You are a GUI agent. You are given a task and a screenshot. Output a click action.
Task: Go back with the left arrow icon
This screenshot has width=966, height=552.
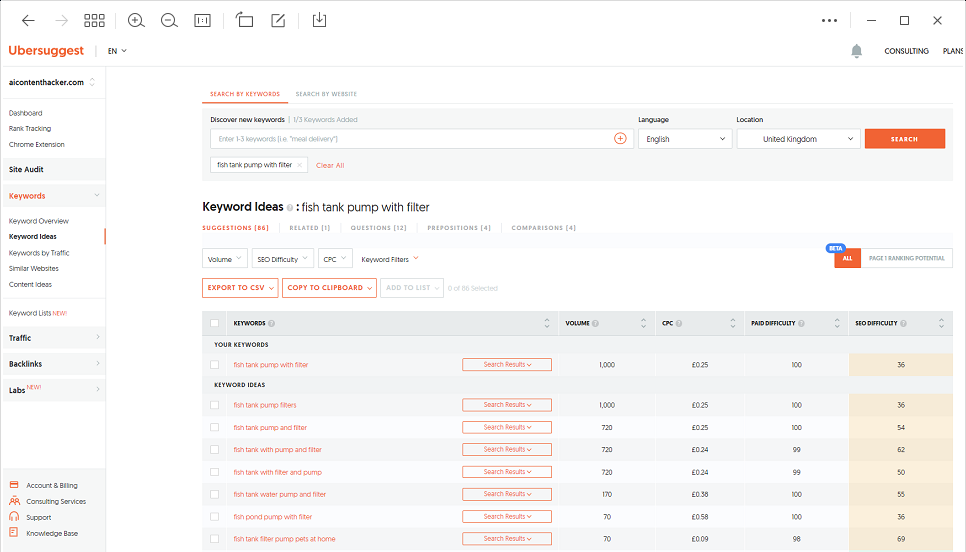28,20
